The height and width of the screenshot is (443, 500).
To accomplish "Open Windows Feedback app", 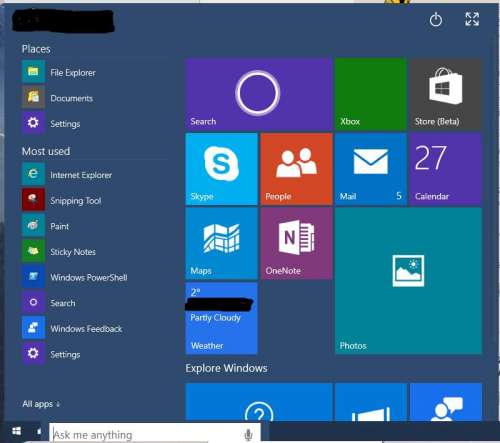I will (x=72, y=328).
